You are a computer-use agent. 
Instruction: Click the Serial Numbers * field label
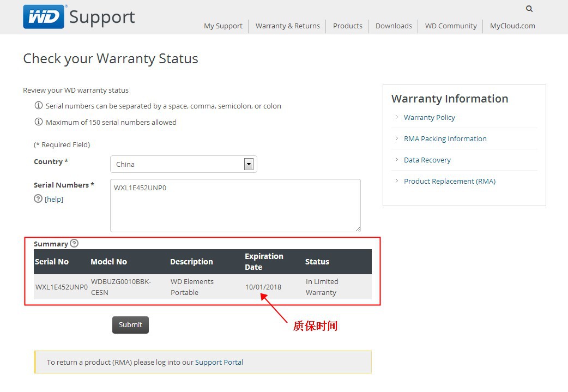(64, 185)
